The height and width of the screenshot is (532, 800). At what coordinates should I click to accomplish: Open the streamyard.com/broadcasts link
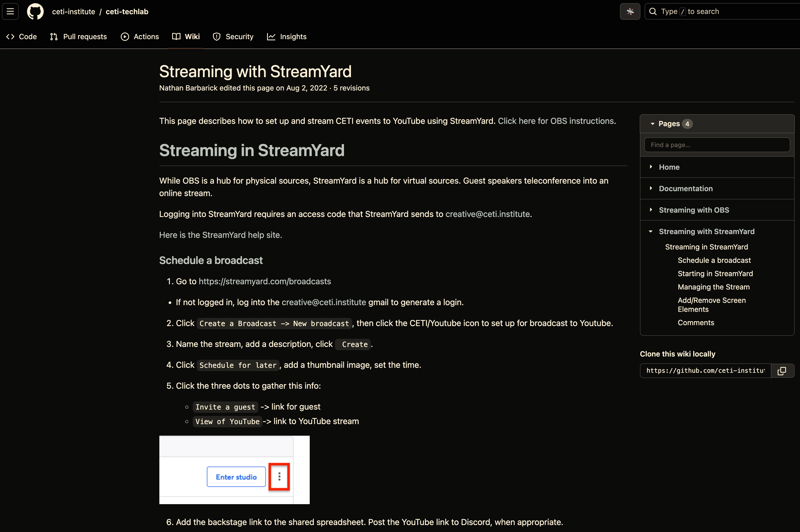pyautogui.click(x=265, y=281)
